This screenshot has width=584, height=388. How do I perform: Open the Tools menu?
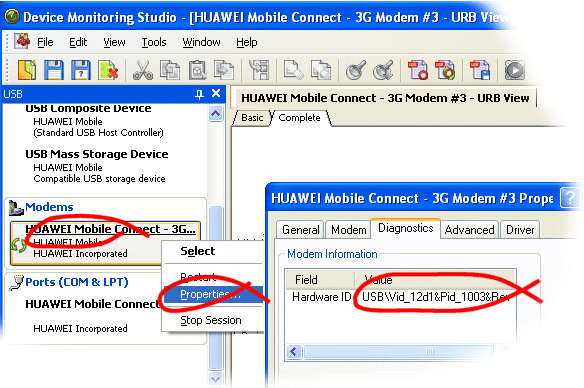pyautogui.click(x=154, y=42)
